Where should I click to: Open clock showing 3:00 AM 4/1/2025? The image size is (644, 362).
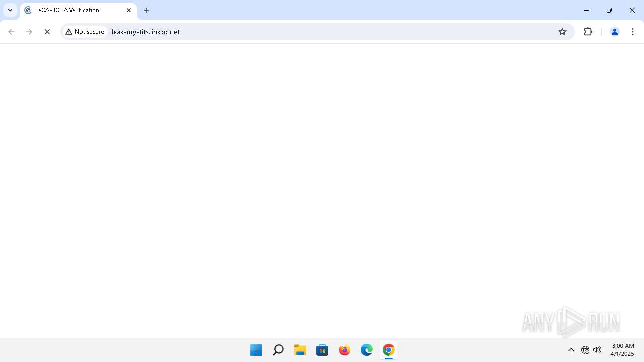tap(622, 350)
